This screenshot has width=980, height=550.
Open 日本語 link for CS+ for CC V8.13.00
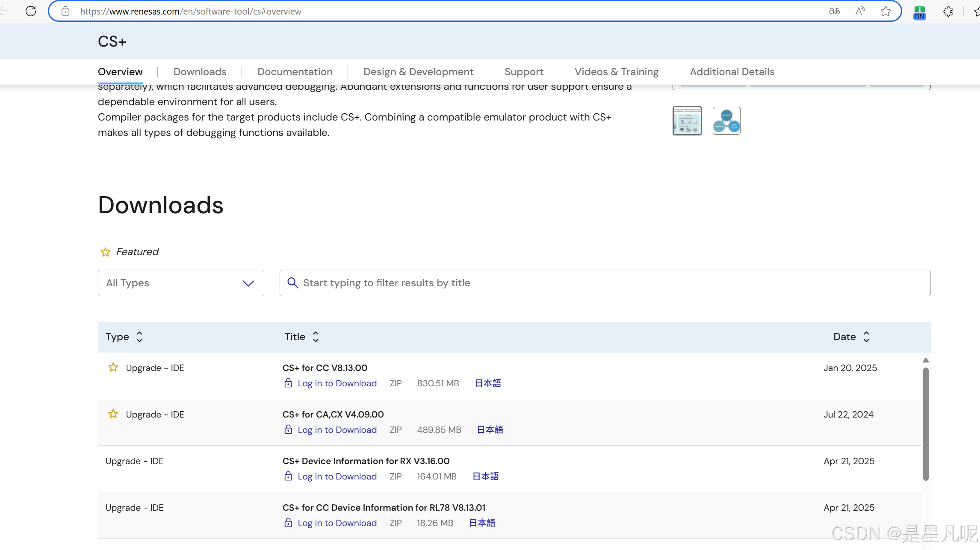[x=488, y=383]
